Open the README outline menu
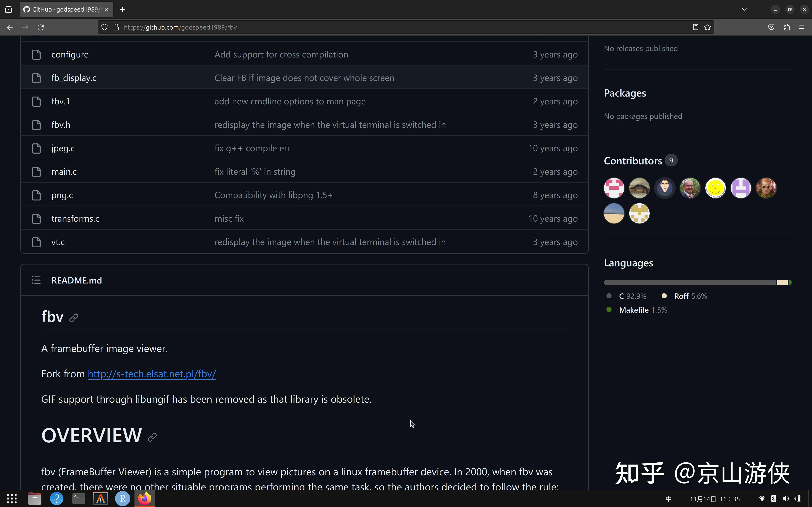Viewport: 812px width, 507px height. (x=36, y=280)
